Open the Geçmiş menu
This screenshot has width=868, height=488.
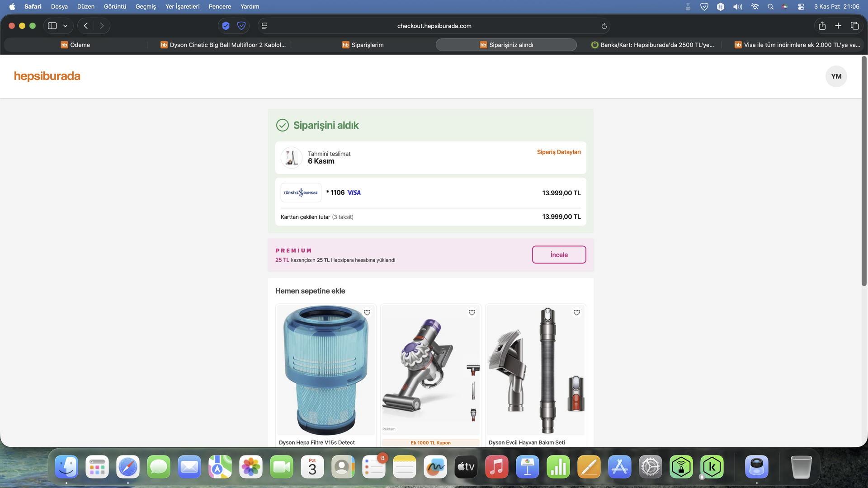coord(146,6)
